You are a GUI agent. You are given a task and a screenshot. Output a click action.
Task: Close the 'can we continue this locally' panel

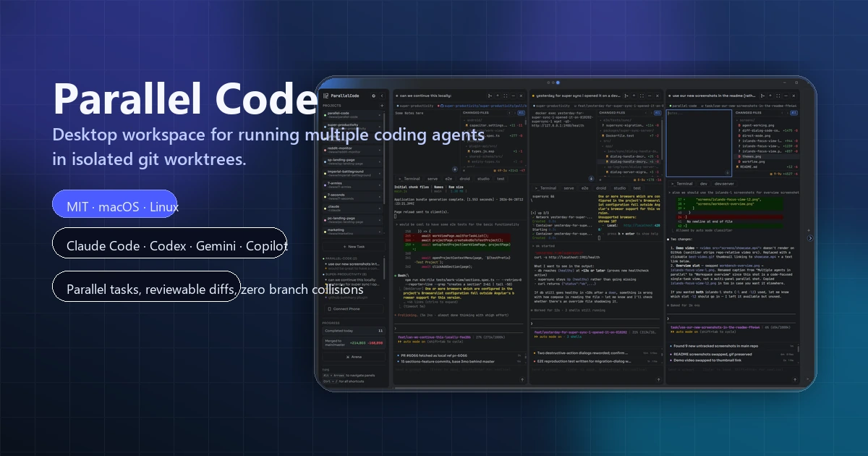[521, 96]
